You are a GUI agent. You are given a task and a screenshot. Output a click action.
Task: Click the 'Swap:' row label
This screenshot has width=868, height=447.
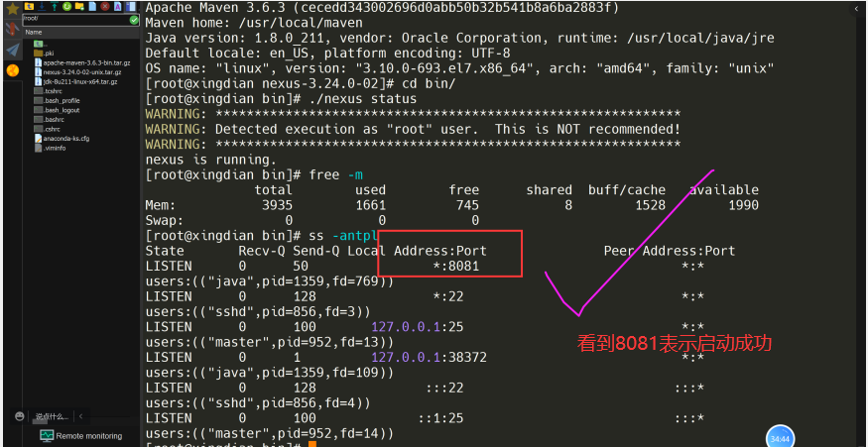pos(165,220)
